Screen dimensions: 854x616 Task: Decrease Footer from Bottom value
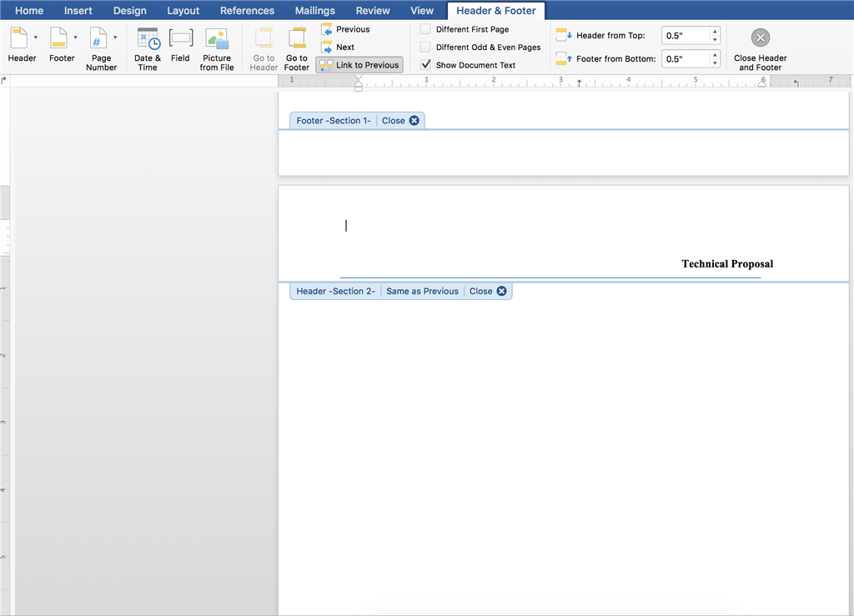[x=715, y=63]
